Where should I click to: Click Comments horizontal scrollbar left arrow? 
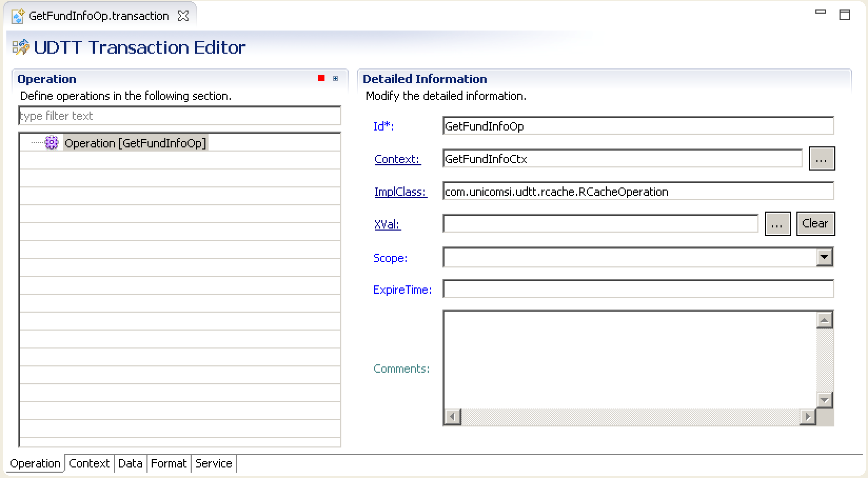452,417
